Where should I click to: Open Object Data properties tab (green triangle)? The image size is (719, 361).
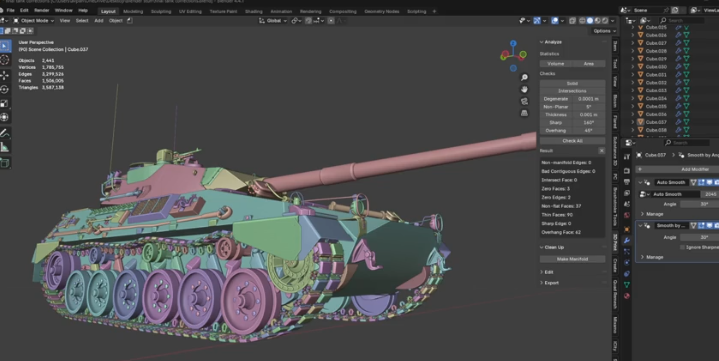pos(627,285)
